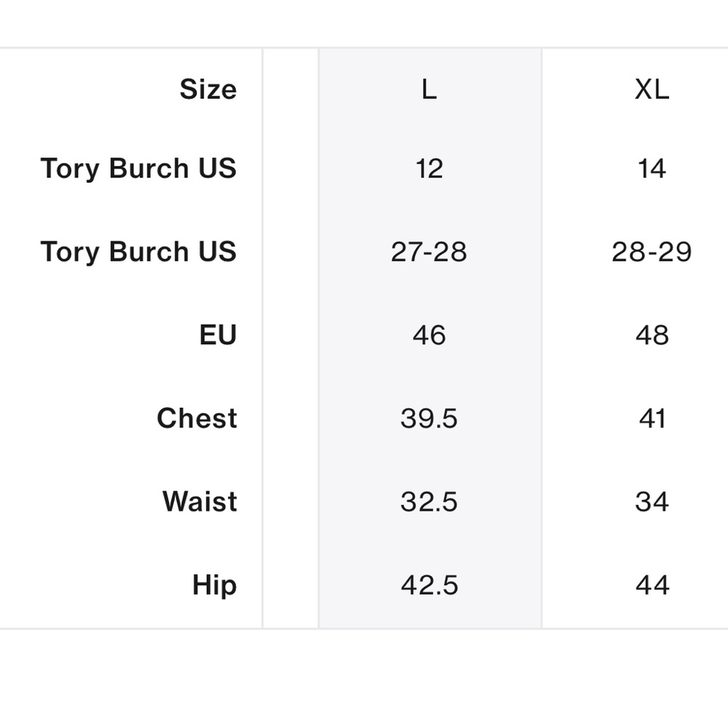Click Tory Burch US size 14
This screenshot has height=728, width=728.
pyautogui.click(x=652, y=169)
